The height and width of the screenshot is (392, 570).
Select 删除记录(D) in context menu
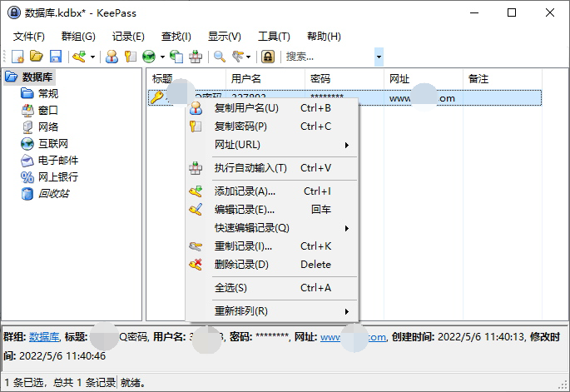(241, 265)
